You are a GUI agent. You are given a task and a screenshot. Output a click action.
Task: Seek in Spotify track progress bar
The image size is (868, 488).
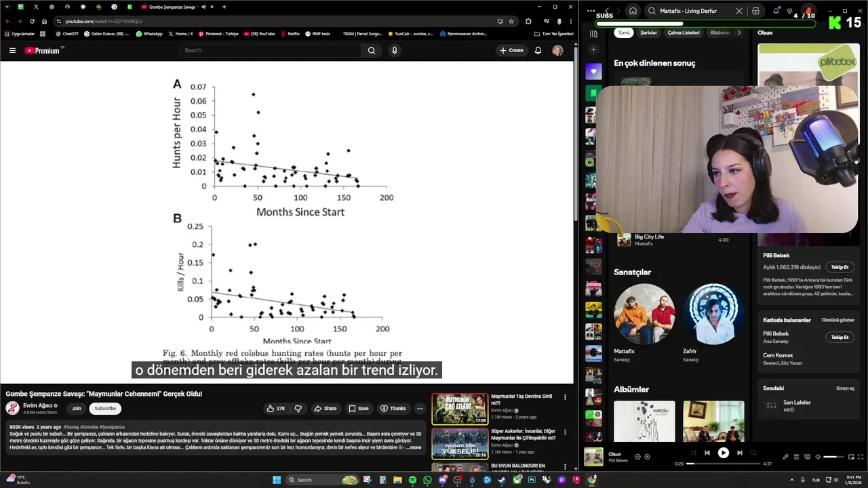[x=724, y=464]
